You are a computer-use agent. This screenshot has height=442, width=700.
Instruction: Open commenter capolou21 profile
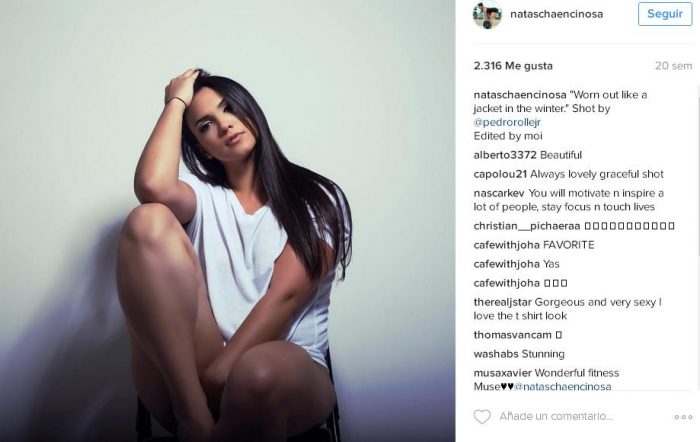[x=500, y=174]
